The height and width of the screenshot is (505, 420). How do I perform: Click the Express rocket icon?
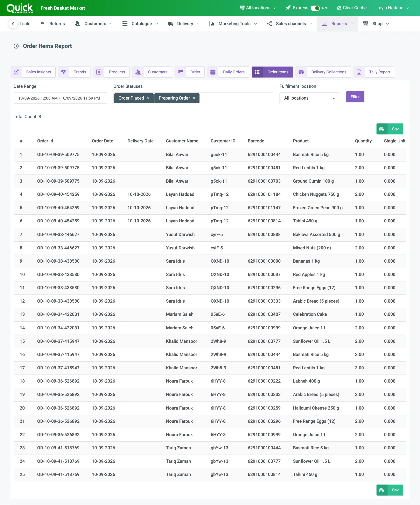click(288, 8)
